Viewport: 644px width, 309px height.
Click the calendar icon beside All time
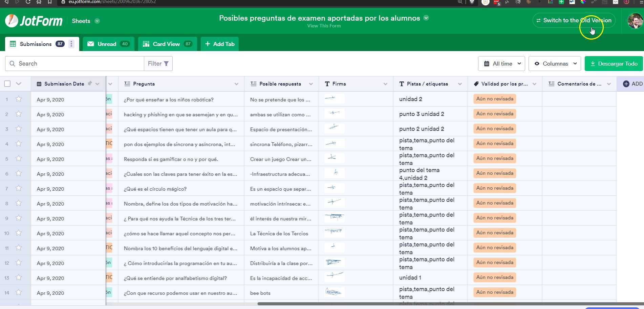point(487,64)
